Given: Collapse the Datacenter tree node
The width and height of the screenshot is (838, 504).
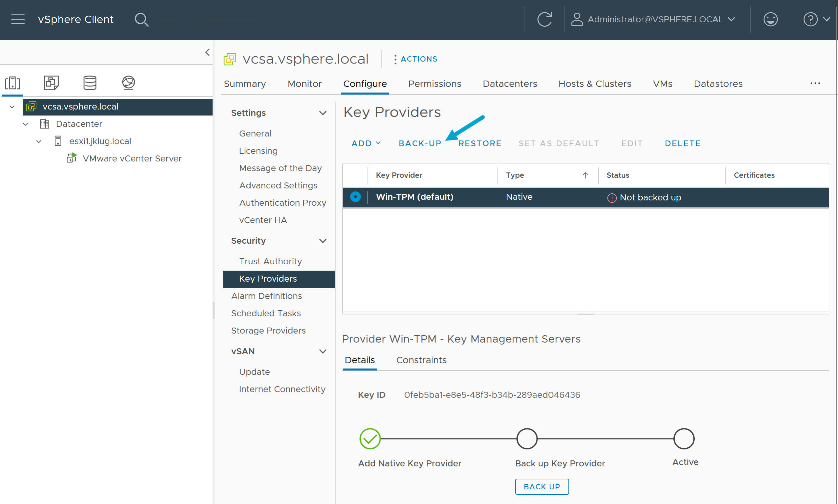Looking at the screenshot, I should point(26,124).
